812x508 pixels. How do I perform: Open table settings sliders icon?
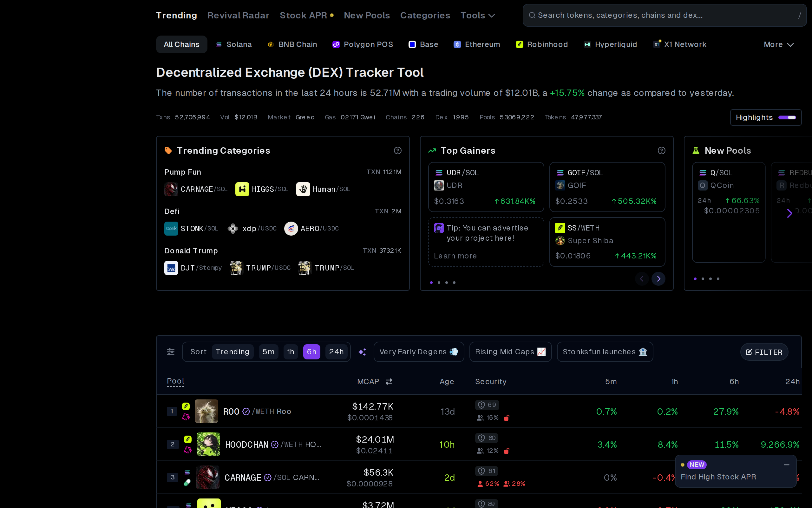(170, 352)
